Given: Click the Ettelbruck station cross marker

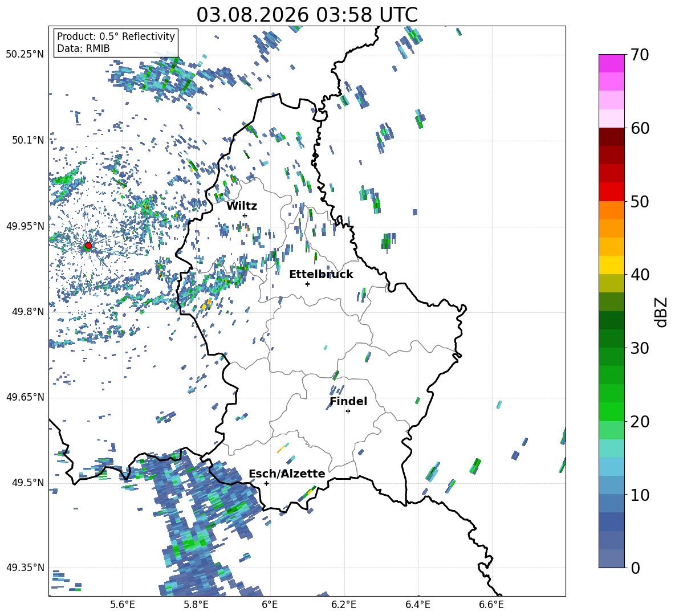Looking at the screenshot, I should coord(307,284).
